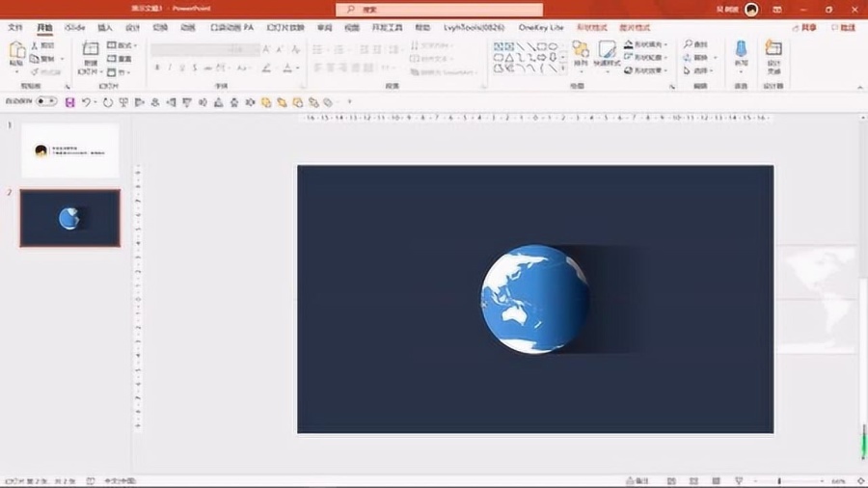Click the Clear Formatting icon
This screenshot has height=488, width=868.
click(x=296, y=49)
